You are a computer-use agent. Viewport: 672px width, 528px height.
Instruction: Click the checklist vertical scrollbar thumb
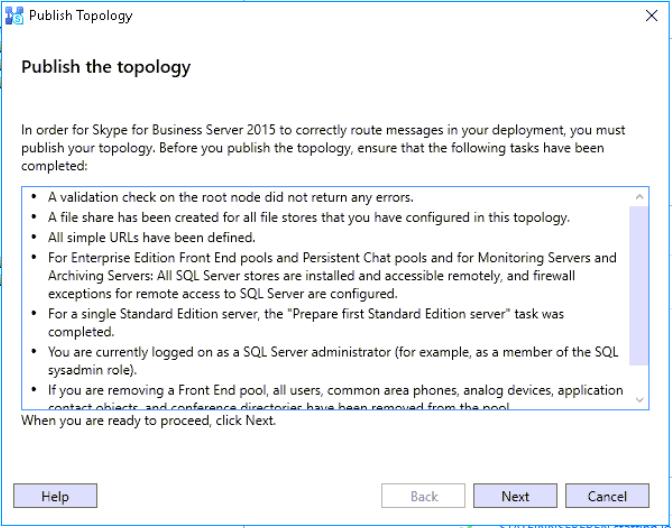[639, 285]
